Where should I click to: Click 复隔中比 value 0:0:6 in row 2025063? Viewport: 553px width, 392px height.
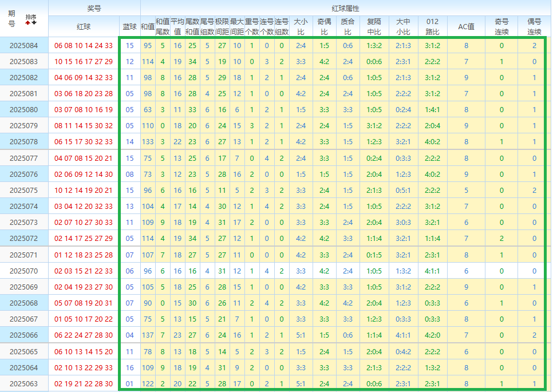374,383
